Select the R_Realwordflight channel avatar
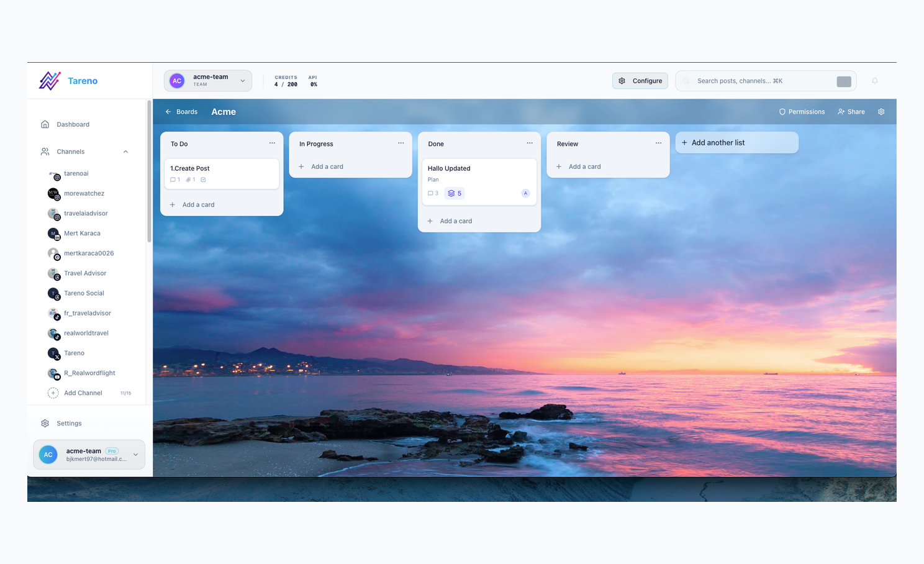924x564 pixels. (53, 373)
